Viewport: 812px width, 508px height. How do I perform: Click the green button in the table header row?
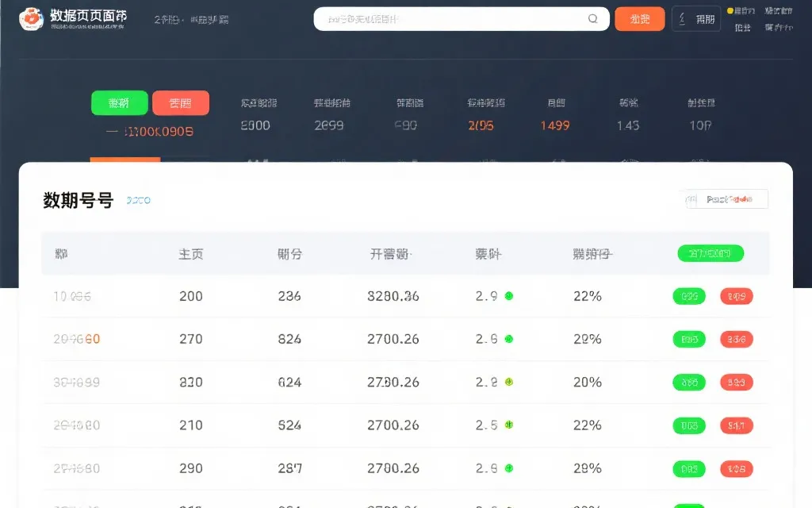tap(711, 253)
